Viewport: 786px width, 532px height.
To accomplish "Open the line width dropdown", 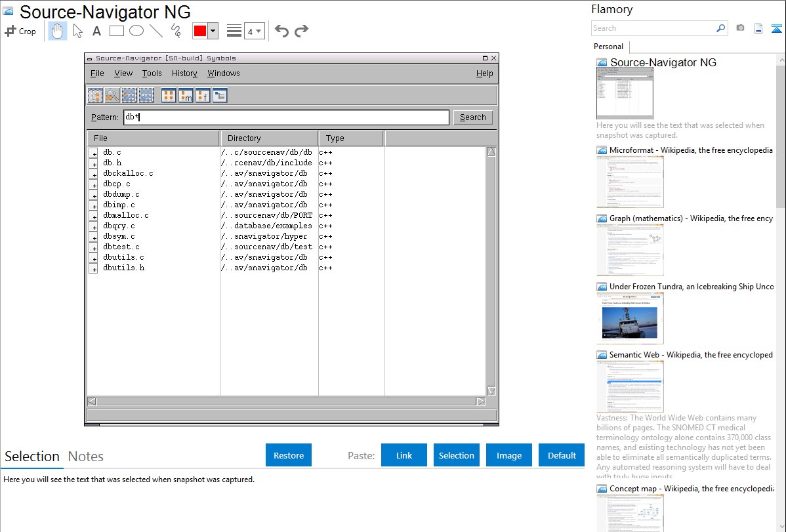I will pos(255,31).
